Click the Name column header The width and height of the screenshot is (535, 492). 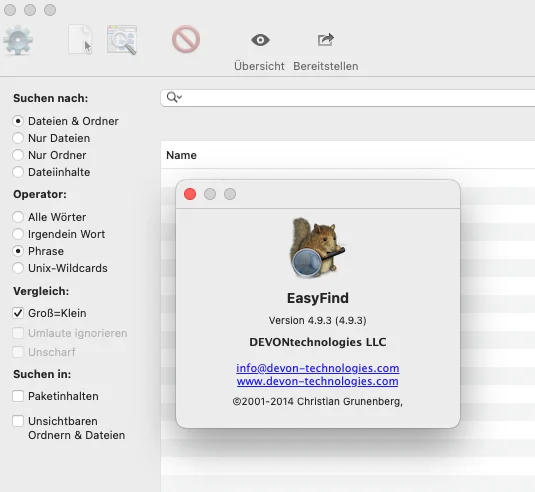[x=181, y=155]
